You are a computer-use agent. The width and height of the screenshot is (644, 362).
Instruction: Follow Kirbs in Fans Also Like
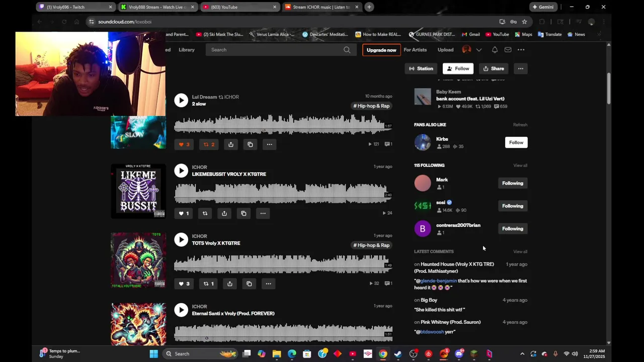point(516,142)
